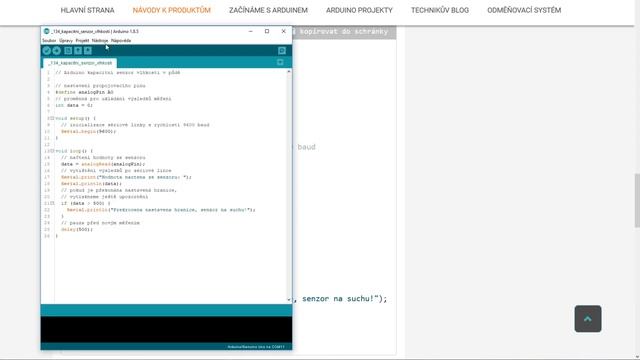Close the Arduino IDE window
Viewport: 640px width, 360px height.
pyautogui.click(x=284, y=31)
